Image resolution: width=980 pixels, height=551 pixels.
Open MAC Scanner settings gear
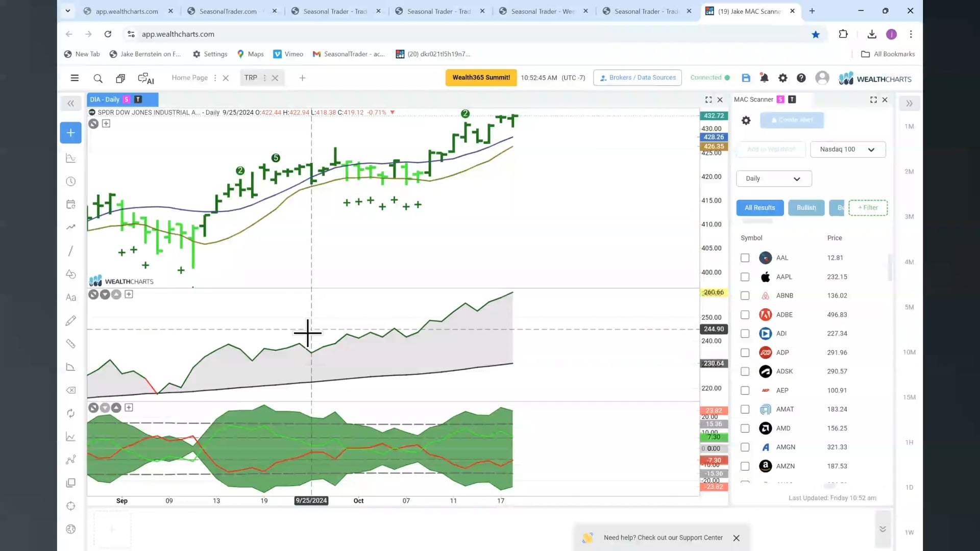746,120
